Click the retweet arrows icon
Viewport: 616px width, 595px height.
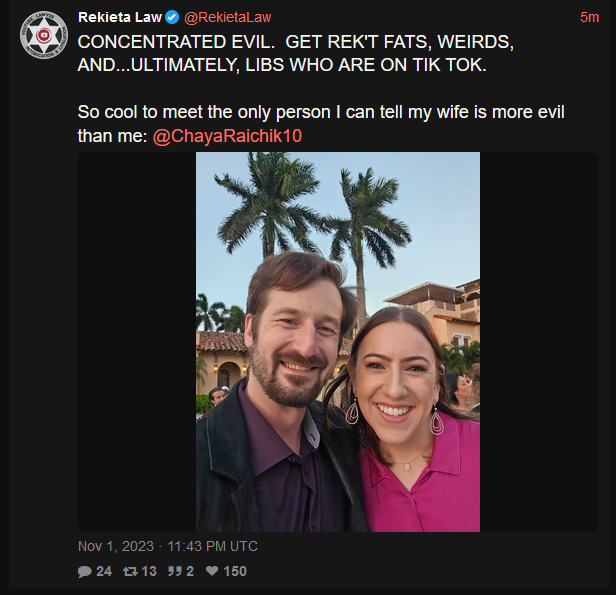click(130, 571)
